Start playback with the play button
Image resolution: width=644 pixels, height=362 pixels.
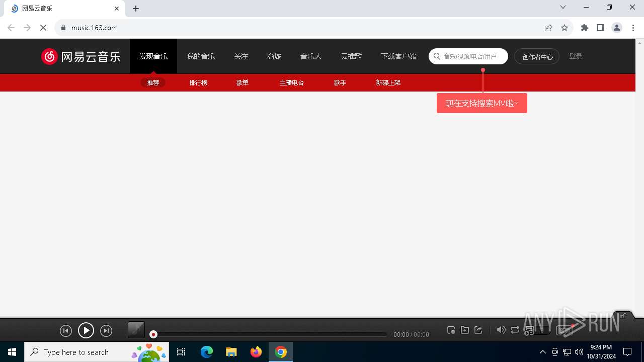(x=86, y=330)
